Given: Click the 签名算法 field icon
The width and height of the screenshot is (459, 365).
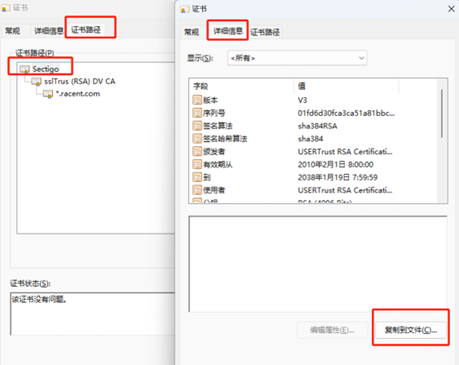Looking at the screenshot, I should coord(197,126).
